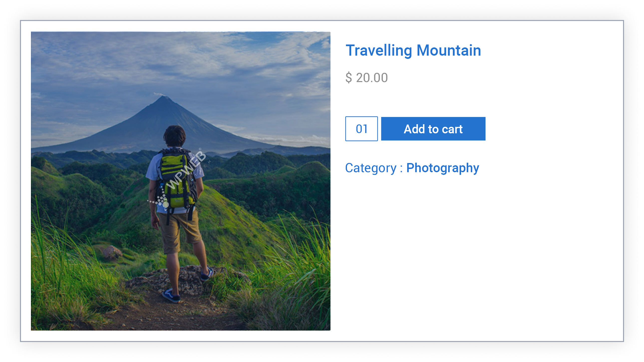Click the Add to cart button
Viewport: 644px width, 362px height.
point(433,129)
